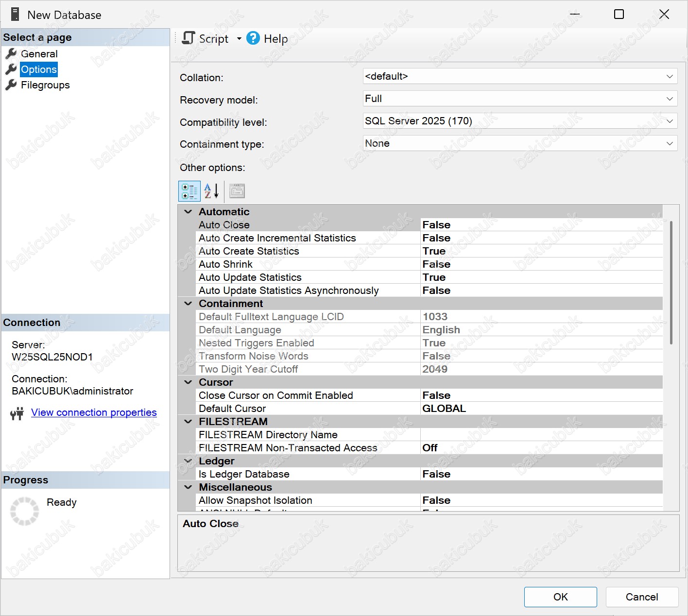Switch property grid to Categorized view
688x616 pixels.
(189, 191)
